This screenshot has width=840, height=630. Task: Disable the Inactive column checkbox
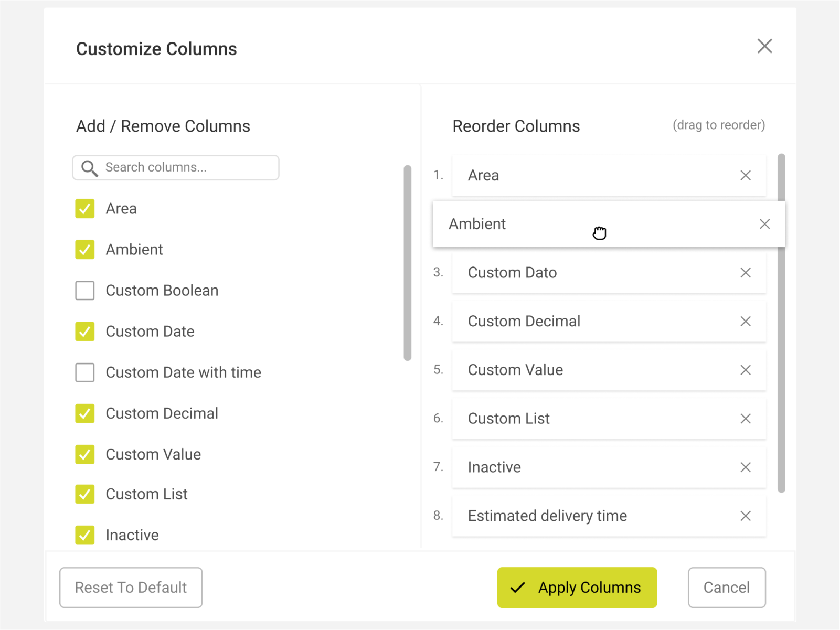(84, 535)
